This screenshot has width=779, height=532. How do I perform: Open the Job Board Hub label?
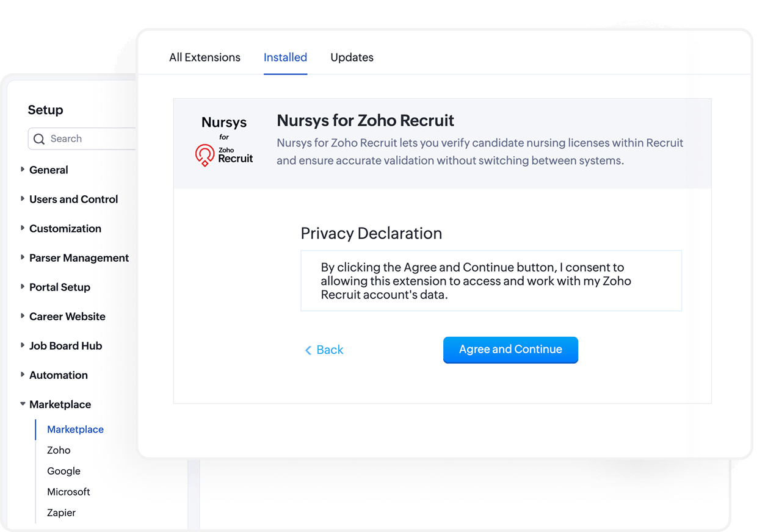[66, 346]
